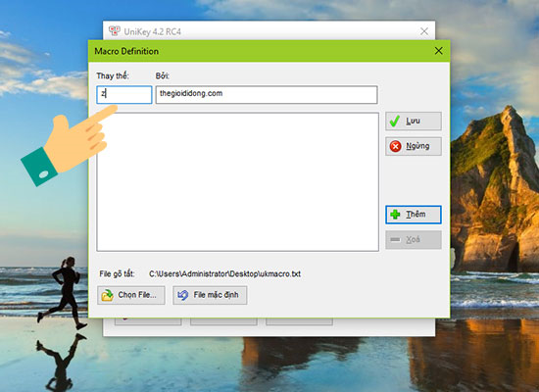Click the green plus icon on Thêm

click(395, 215)
